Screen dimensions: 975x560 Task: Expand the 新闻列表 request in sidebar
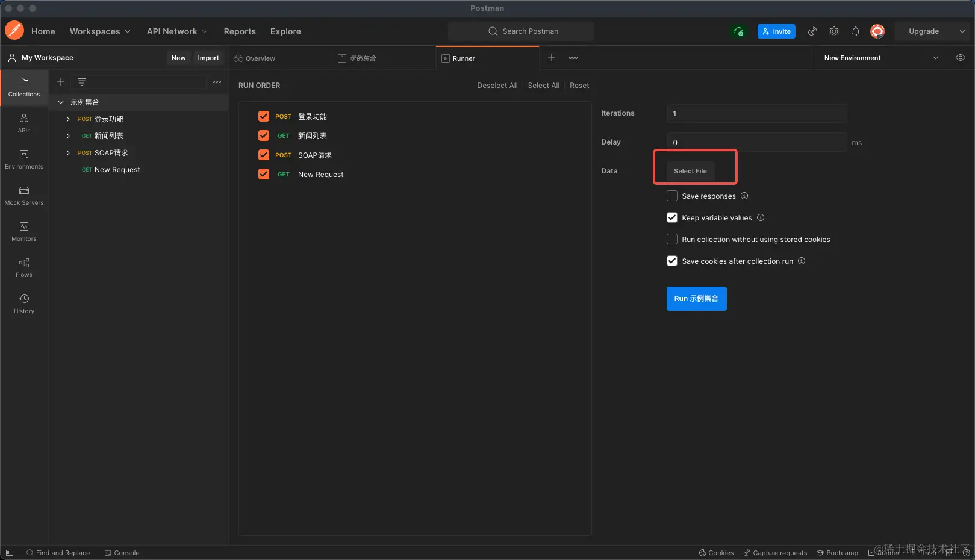[x=68, y=136]
